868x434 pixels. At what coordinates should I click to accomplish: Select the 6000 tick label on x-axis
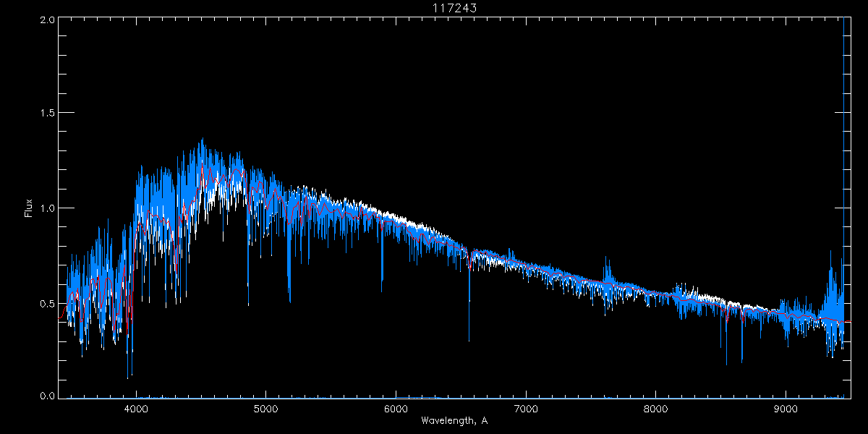(x=396, y=407)
